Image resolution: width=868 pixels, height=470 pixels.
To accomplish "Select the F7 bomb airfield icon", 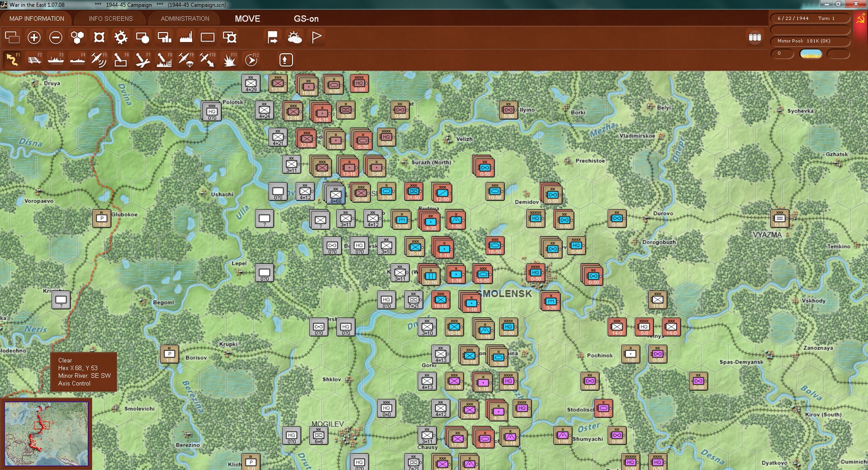I will click(x=142, y=60).
